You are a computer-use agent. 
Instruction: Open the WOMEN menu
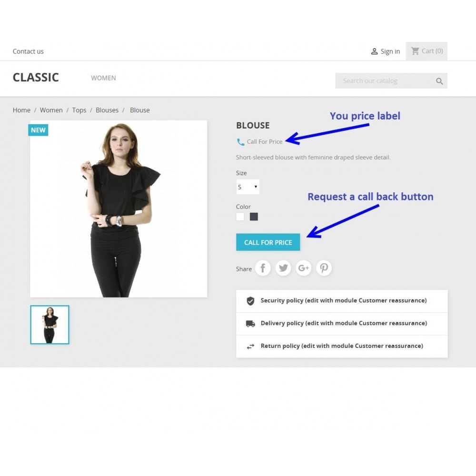(103, 78)
